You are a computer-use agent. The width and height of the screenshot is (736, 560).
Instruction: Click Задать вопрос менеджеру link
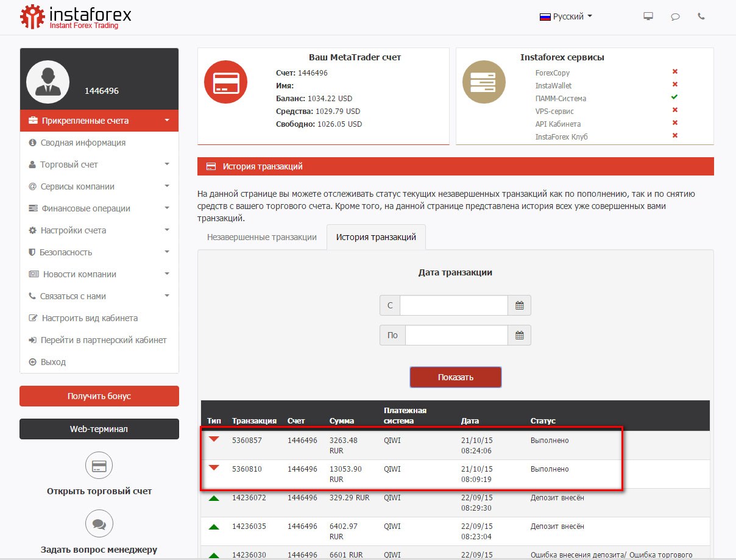tap(99, 550)
